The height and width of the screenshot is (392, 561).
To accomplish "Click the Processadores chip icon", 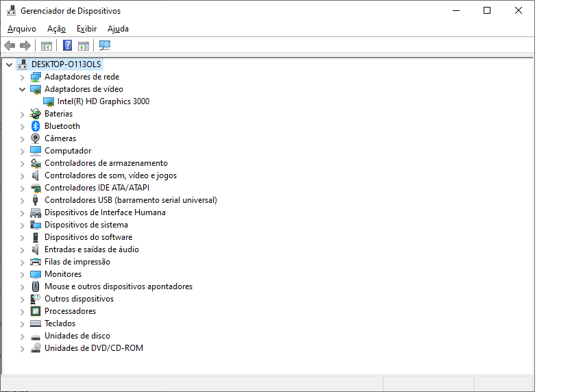I will 36,311.
